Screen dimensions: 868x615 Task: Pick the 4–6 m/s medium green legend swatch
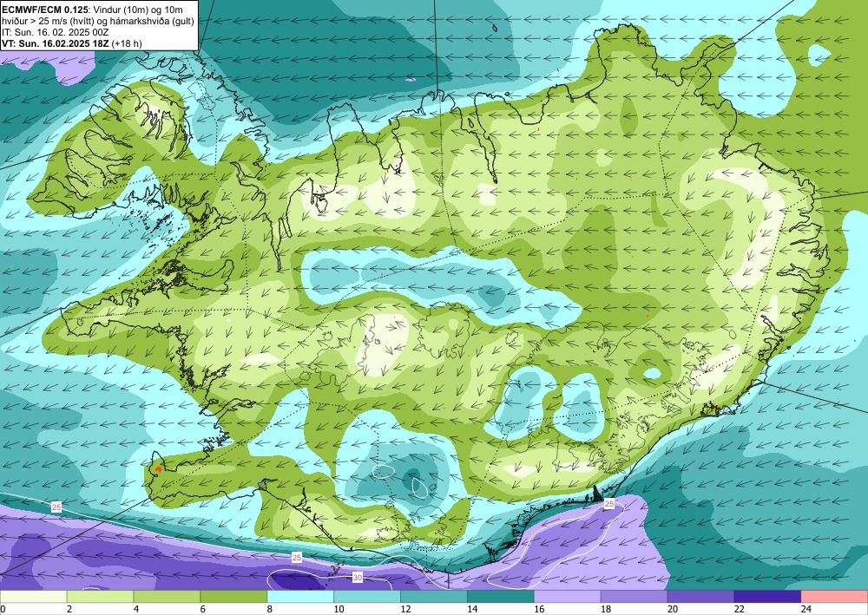(x=167, y=597)
